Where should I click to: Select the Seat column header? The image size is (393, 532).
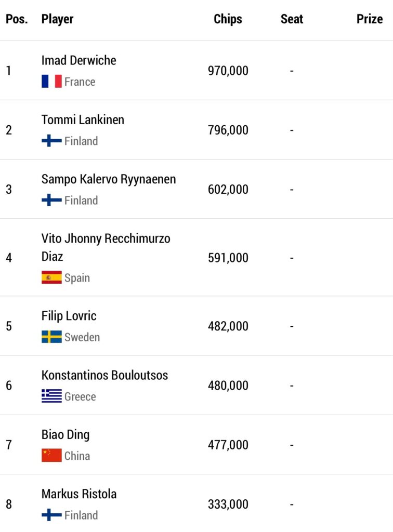point(292,19)
